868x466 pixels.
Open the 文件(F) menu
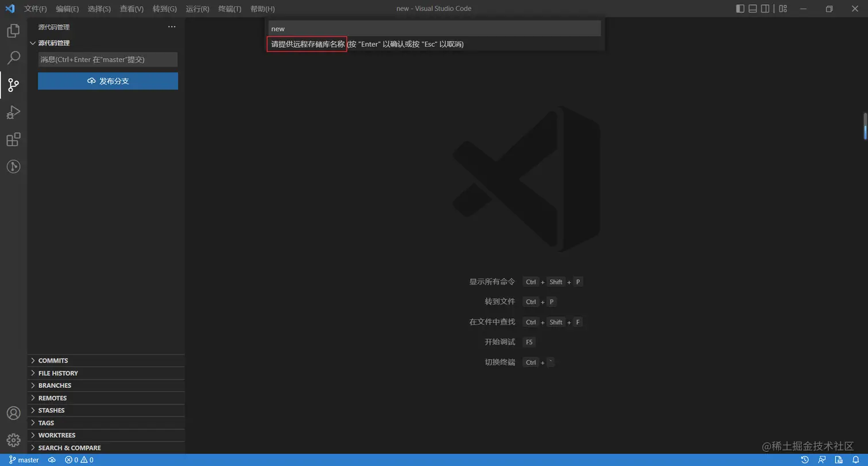[x=36, y=9]
